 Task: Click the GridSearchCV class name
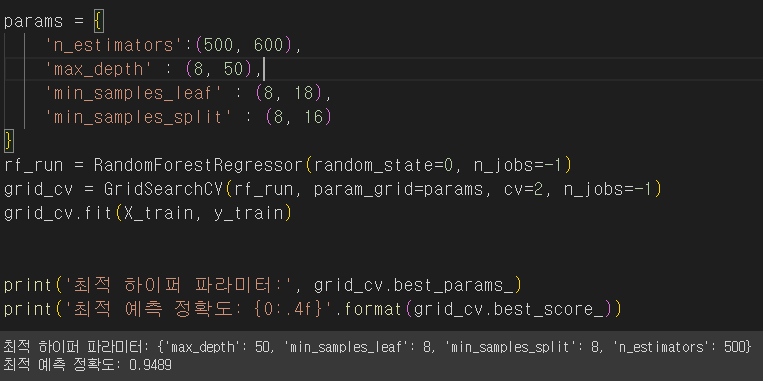(x=164, y=189)
